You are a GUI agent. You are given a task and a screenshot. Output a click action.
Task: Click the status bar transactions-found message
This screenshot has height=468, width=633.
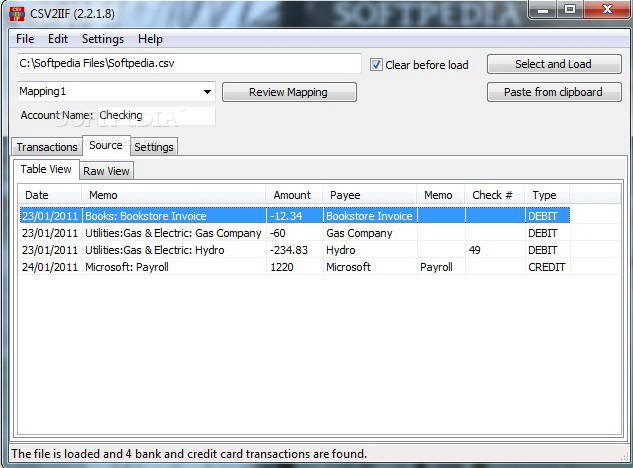189,454
